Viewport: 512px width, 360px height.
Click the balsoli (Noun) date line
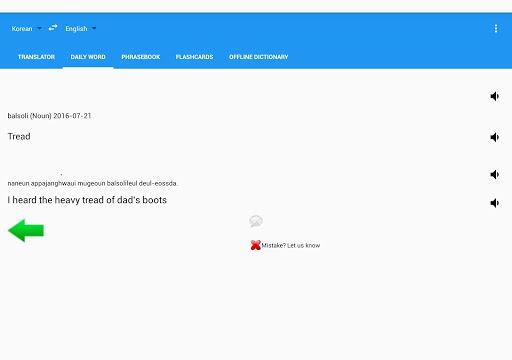pos(49,116)
